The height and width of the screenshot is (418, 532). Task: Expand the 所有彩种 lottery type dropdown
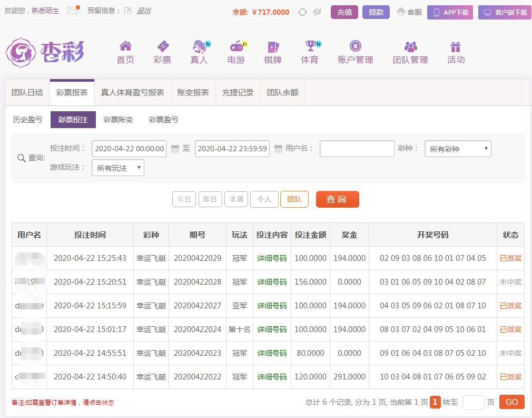click(x=458, y=149)
